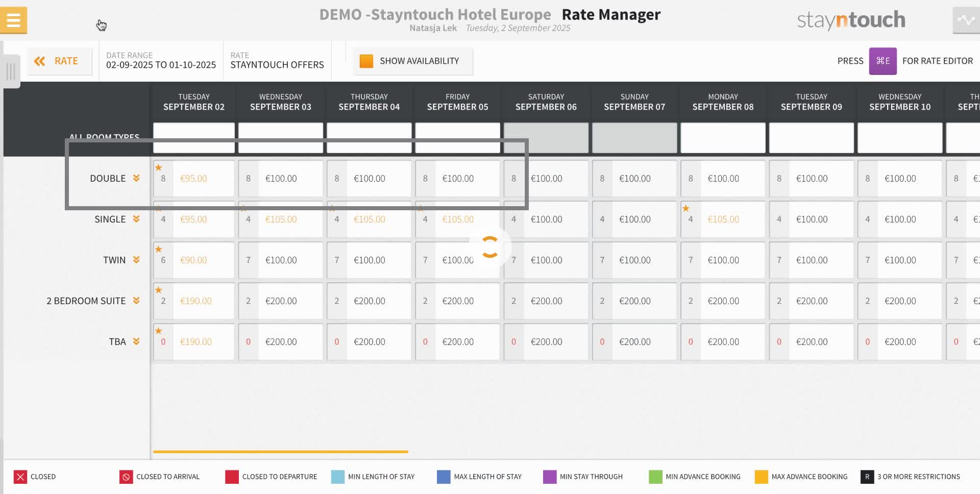Click the ⌘E rate editor shortcut button
Viewport: 980px width, 494px height.
tap(883, 61)
